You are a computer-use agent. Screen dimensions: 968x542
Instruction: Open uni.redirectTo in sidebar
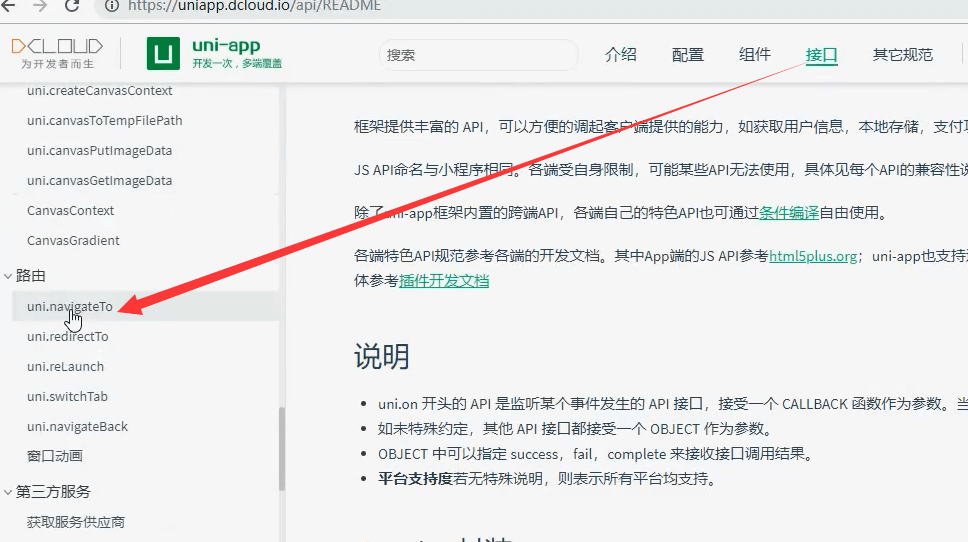tap(67, 336)
